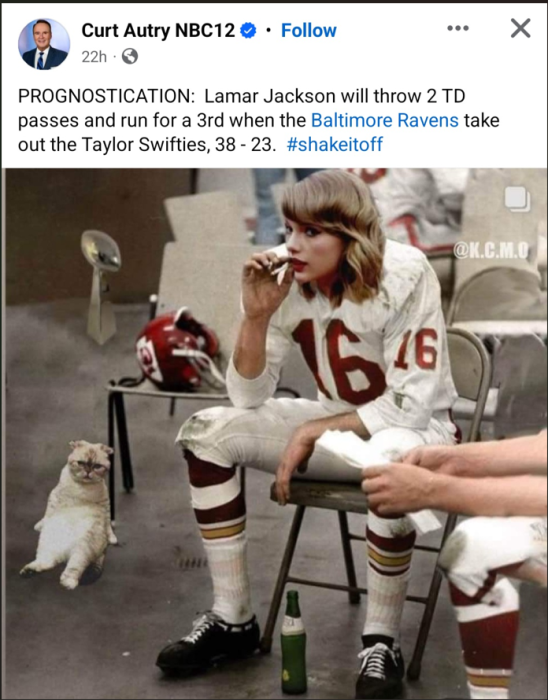This screenshot has width=548, height=700.
Task: Click the black cleat on left foot
Action: coord(208,642)
